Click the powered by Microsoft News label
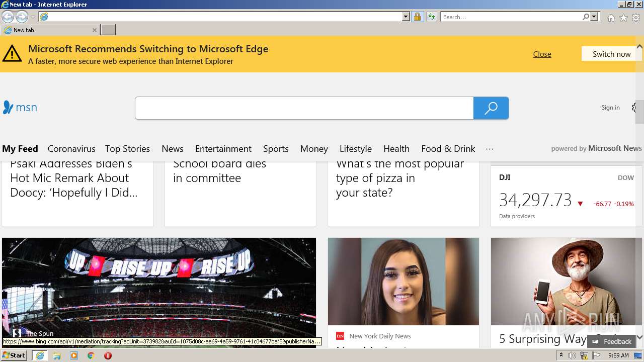Viewport: 644px width, 362px height. click(596, 148)
